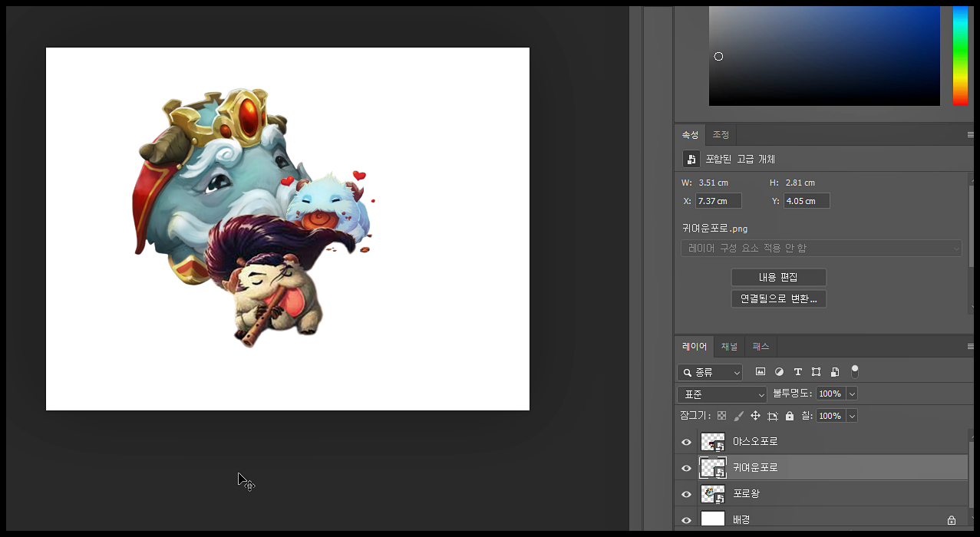Filter layers by pixel layer icon
Viewport: 980px width, 537px height.
pos(761,372)
